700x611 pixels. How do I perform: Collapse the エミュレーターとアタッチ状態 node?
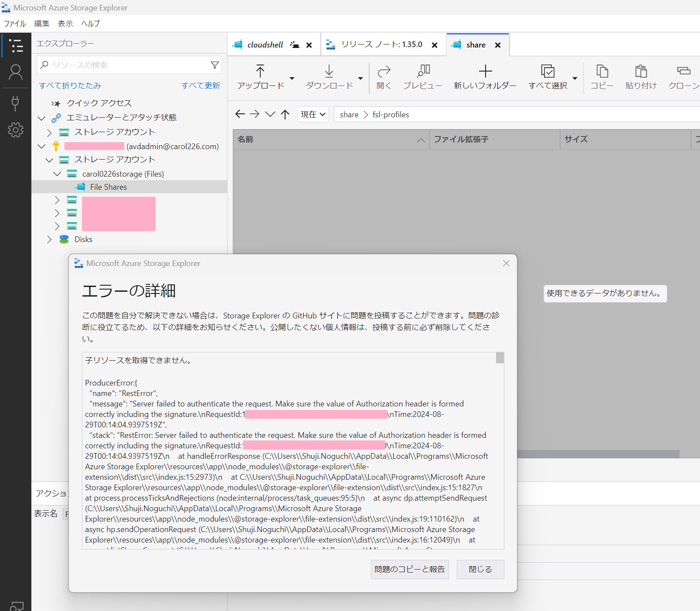point(41,118)
